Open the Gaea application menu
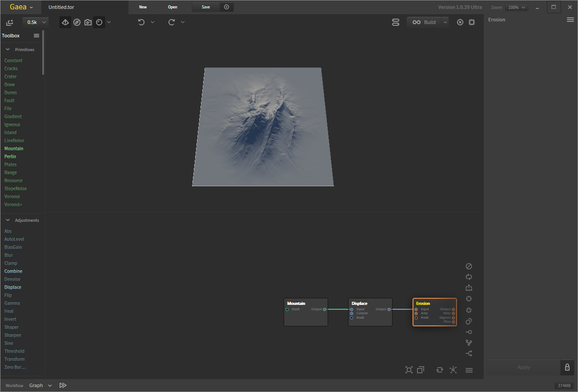The height and width of the screenshot is (392, 578). click(20, 7)
